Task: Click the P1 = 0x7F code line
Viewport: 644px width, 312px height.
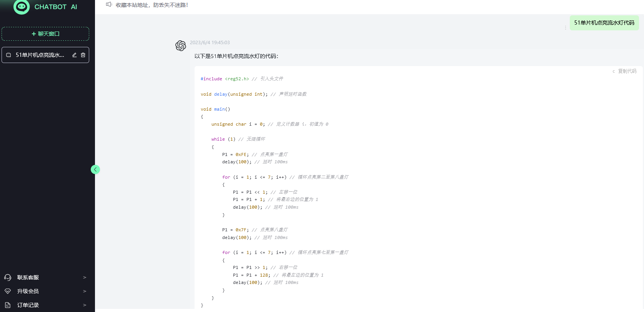Action: (x=255, y=230)
